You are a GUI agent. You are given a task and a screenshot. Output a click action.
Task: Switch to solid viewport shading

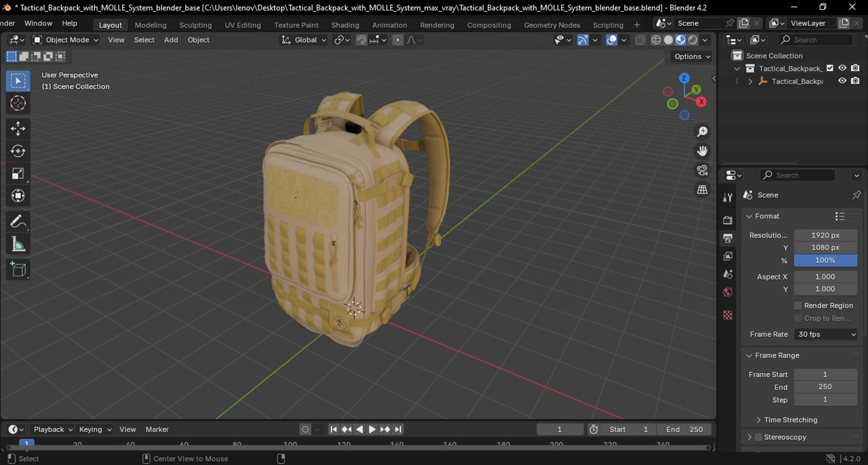(x=668, y=40)
